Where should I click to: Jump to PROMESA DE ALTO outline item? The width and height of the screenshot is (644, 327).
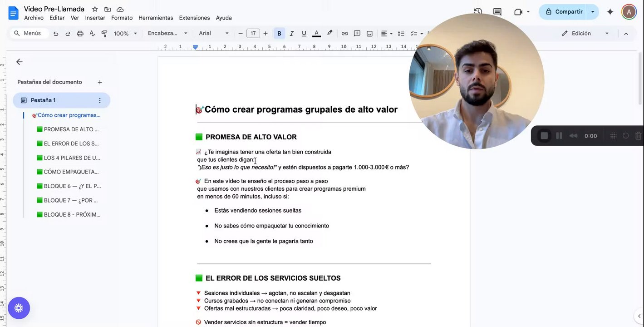68,129
